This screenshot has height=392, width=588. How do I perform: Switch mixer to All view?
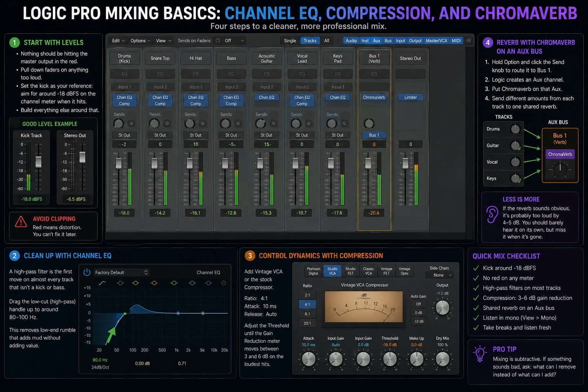click(x=327, y=41)
